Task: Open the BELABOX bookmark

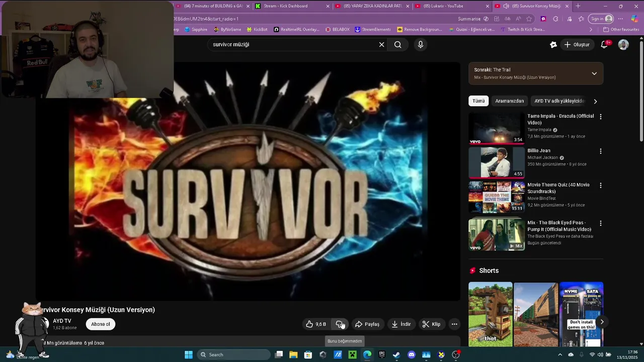Action: tap(337, 30)
